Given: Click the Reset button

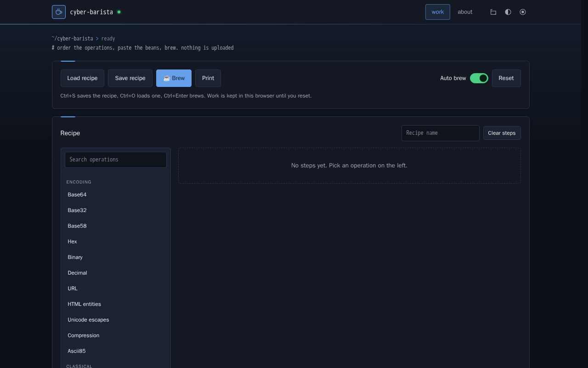Looking at the screenshot, I should point(506,78).
